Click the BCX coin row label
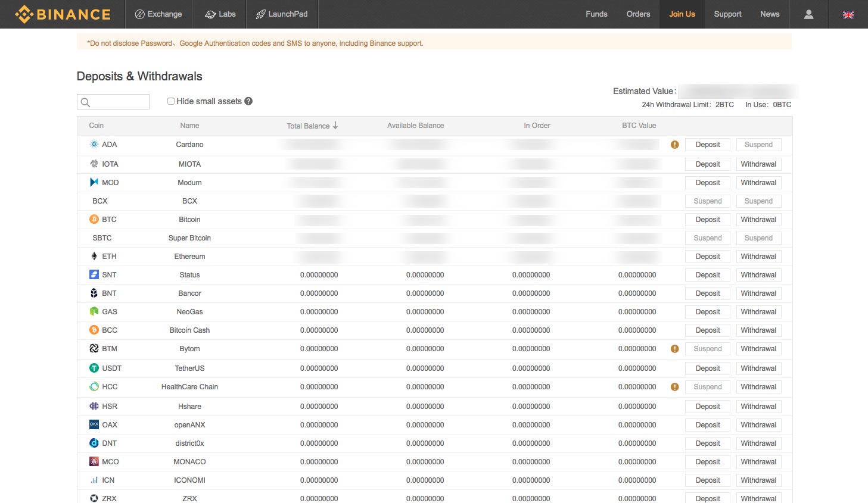The height and width of the screenshot is (503, 868). [100, 201]
